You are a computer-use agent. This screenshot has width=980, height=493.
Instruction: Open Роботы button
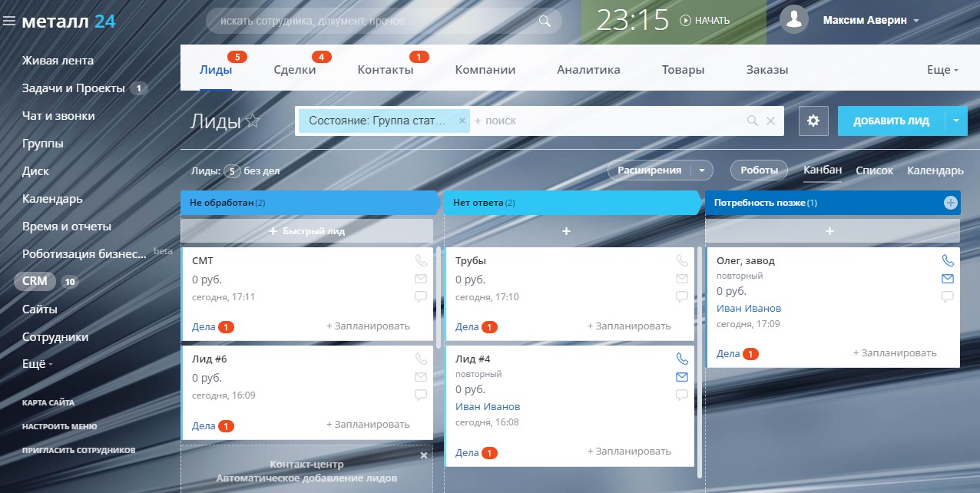coord(759,170)
